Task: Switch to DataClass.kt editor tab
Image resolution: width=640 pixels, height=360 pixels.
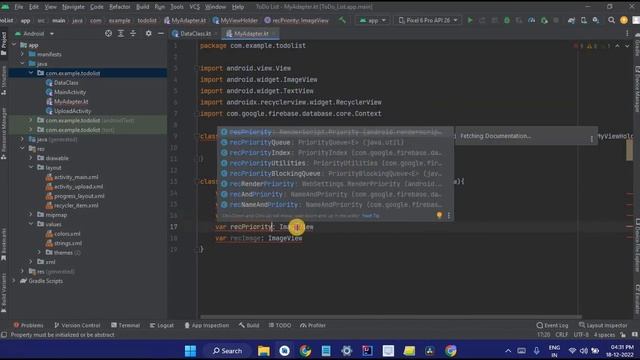Action: [x=193, y=33]
